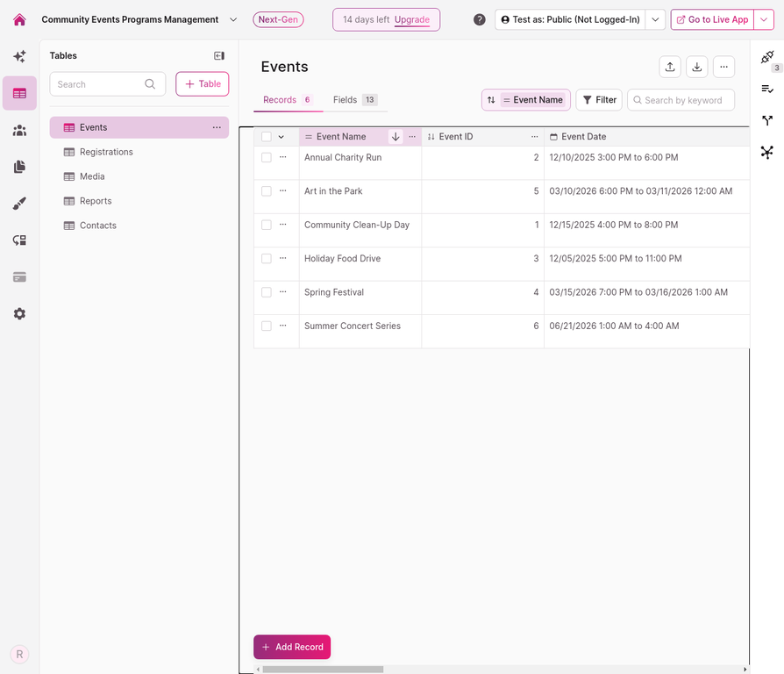Click the Upgrade link
Image resolution: width=784 pixels, height=674 pixels.
[412, 19]
